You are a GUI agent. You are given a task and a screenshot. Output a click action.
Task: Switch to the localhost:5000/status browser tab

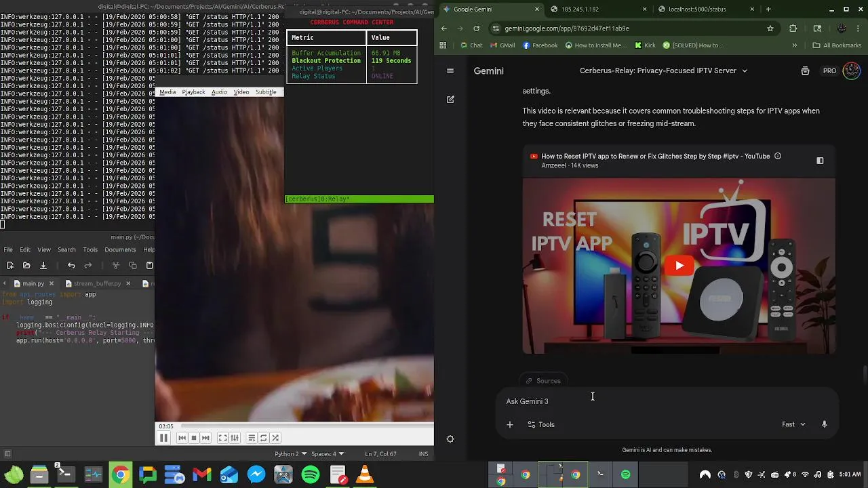tap(705, 9)
